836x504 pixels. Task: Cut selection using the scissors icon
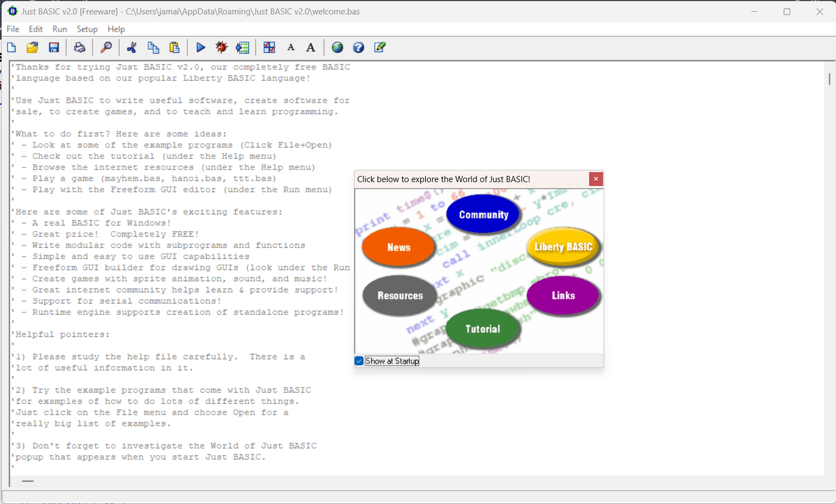click(x=132, y=47)
